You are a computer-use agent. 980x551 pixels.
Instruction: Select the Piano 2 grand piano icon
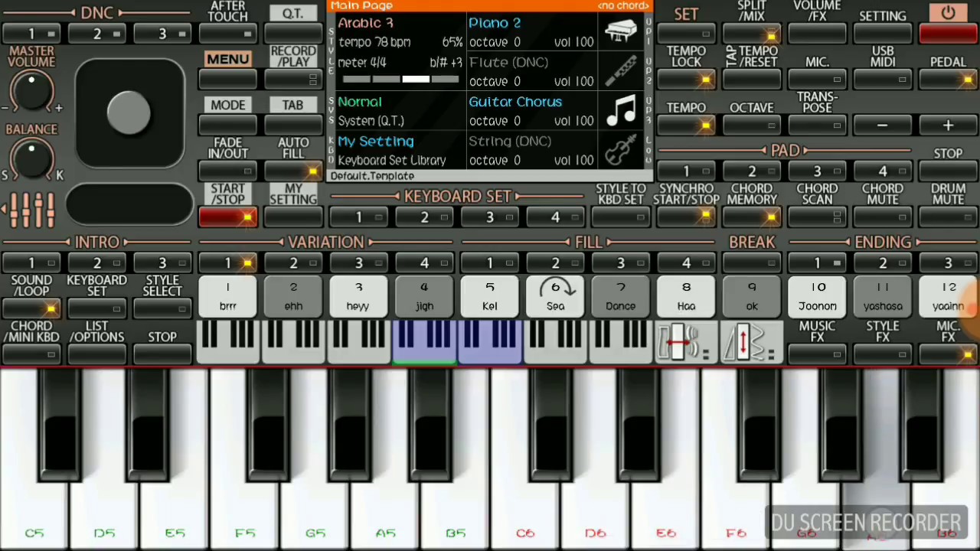coord(621,32)
